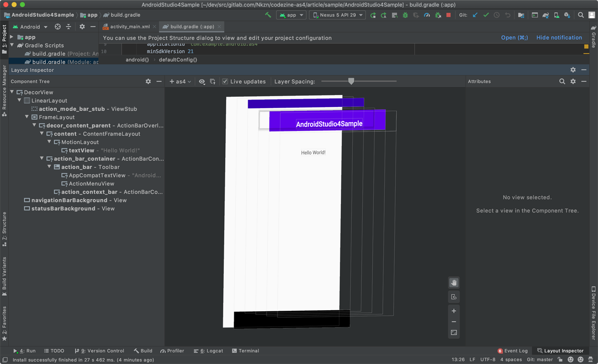The image size is (598, 364).
Task: Collapse the decor_content_parent node
Action: [x=34, y=125]
